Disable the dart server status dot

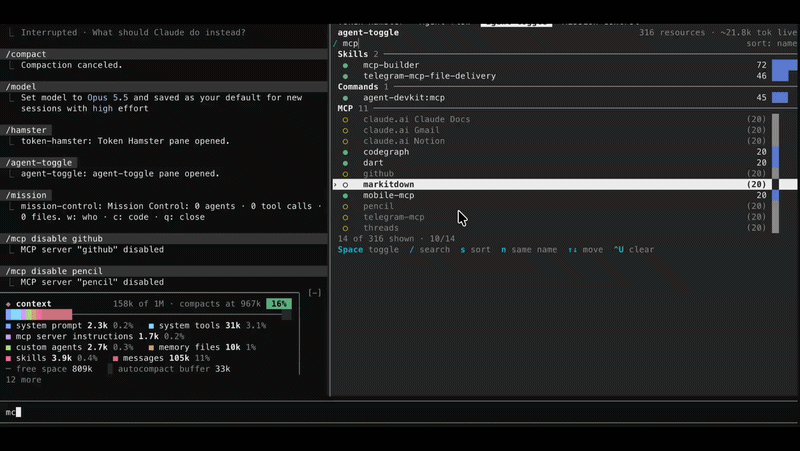345,163
